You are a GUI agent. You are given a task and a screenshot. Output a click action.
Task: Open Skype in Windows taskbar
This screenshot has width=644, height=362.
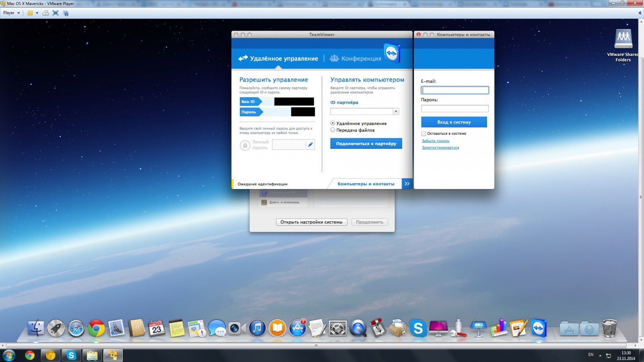(x=71, y=355)
